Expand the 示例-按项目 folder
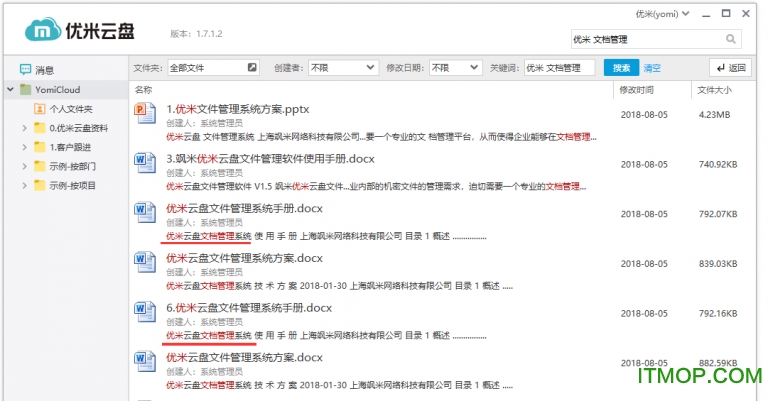The height and width of the screenshot is (401, 768). click(24, 186)
